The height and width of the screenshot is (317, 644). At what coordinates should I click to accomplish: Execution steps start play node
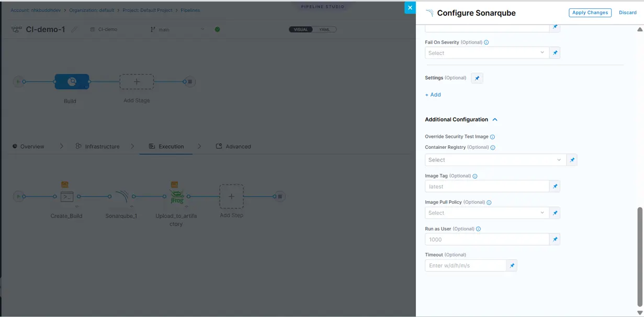coord(19,196)
